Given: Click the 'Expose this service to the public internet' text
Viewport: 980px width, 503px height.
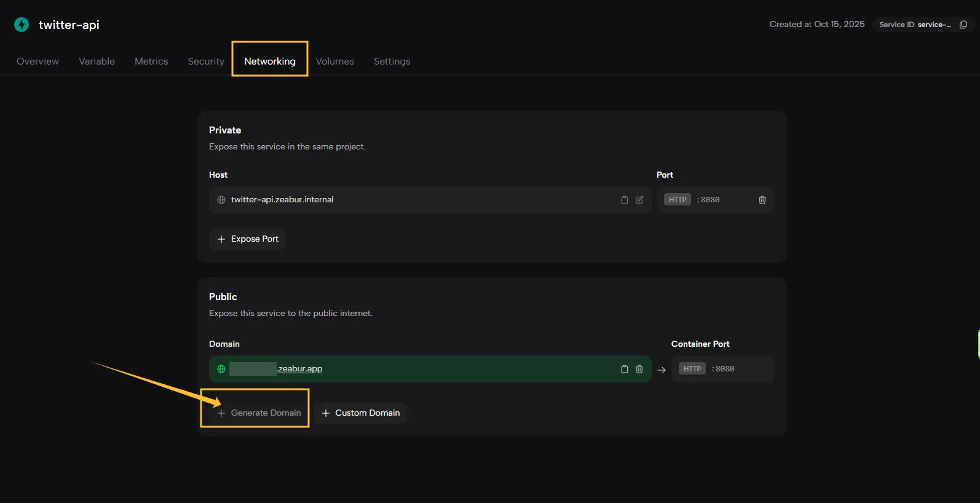Looking at the screenshot, I should (291, 314).
